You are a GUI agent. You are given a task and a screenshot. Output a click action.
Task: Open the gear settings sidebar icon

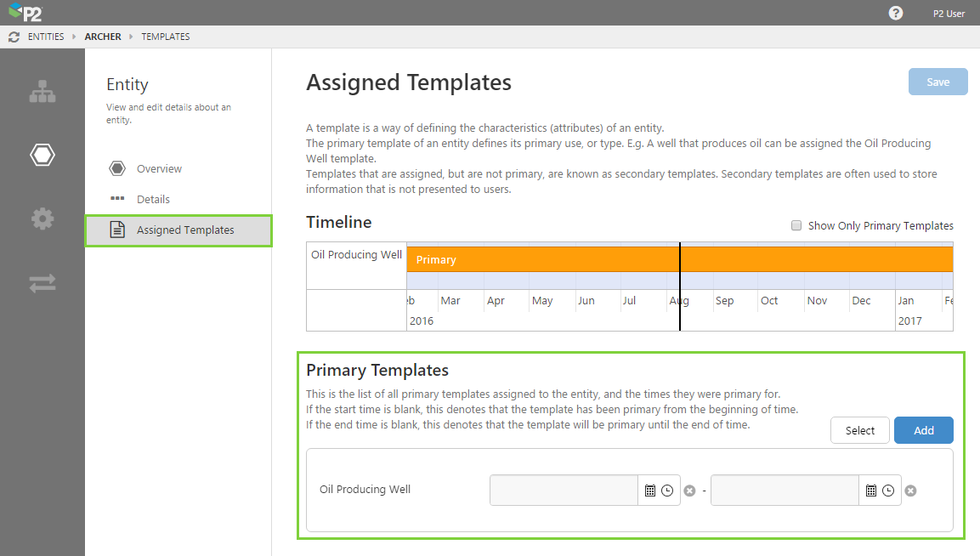(42, 218)
